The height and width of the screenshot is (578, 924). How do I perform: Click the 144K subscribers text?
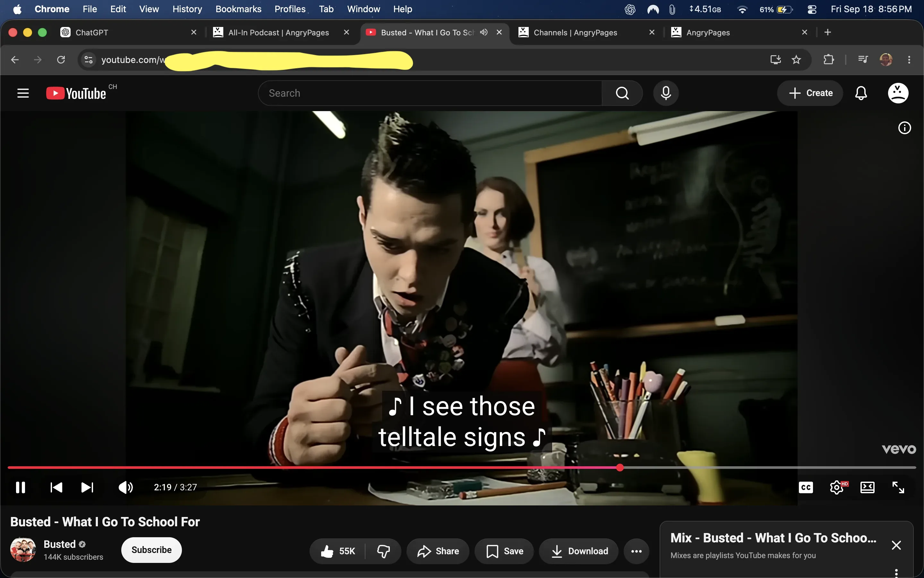pyautogui.click(x=73, y=557)
